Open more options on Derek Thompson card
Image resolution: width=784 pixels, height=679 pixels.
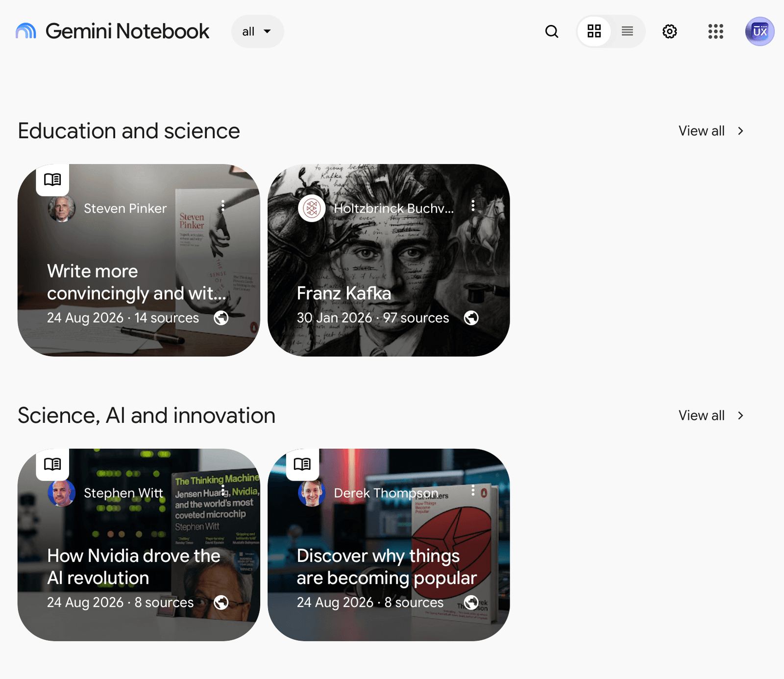click(473, 490)
